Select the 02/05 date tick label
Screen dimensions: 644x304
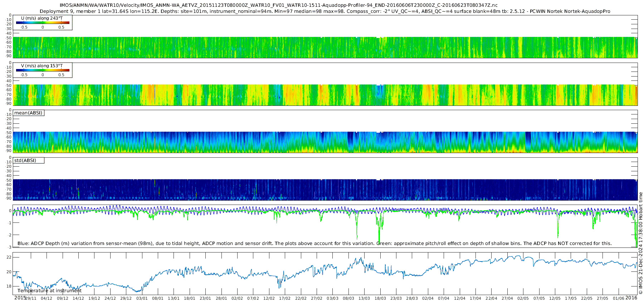(523, 298)
